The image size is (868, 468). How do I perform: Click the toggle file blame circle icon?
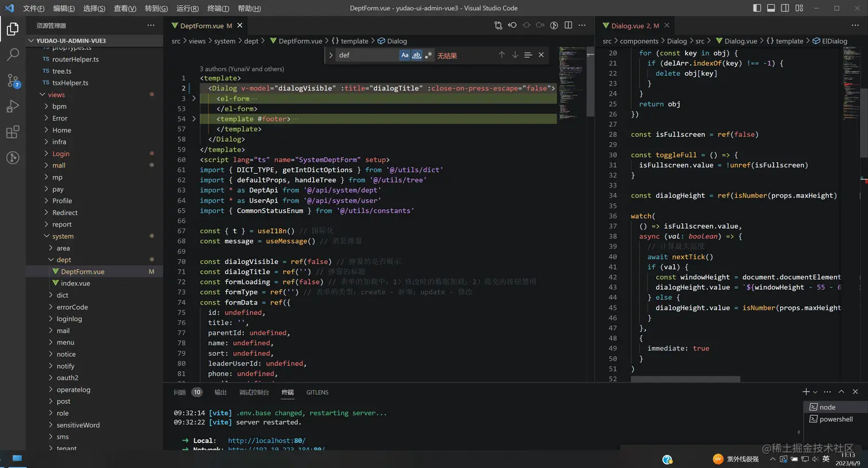click(554, 25)
